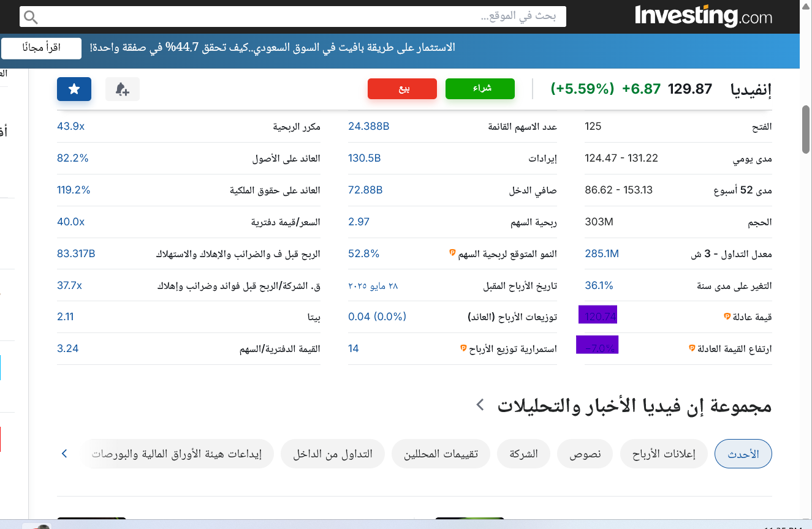812x529 pixels.
Task: Click the العائد على الأصول value 82.2%
Action: [73, 158]
